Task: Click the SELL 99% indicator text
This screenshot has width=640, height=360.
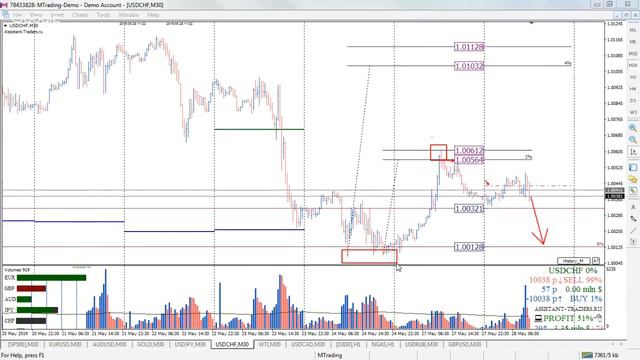Action: click(582, 280)
